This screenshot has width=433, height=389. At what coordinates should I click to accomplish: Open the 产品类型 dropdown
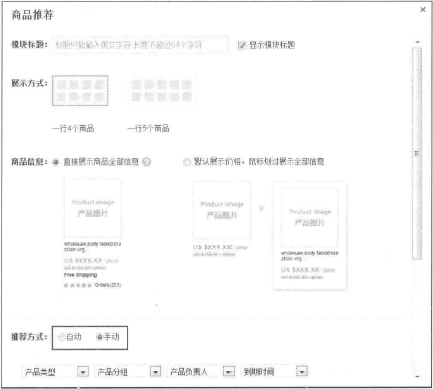[83, 371]
